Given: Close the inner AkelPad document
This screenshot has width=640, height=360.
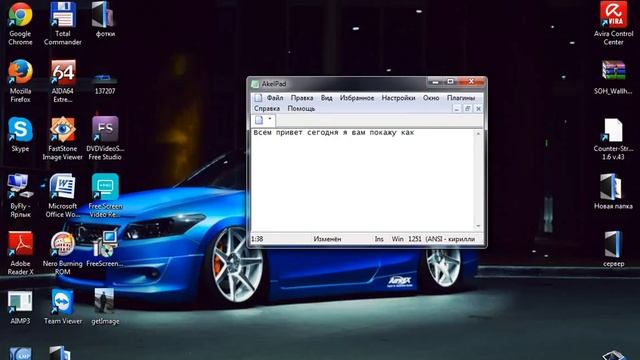Looking at the screenshot, I should click(x=478, y=109).
